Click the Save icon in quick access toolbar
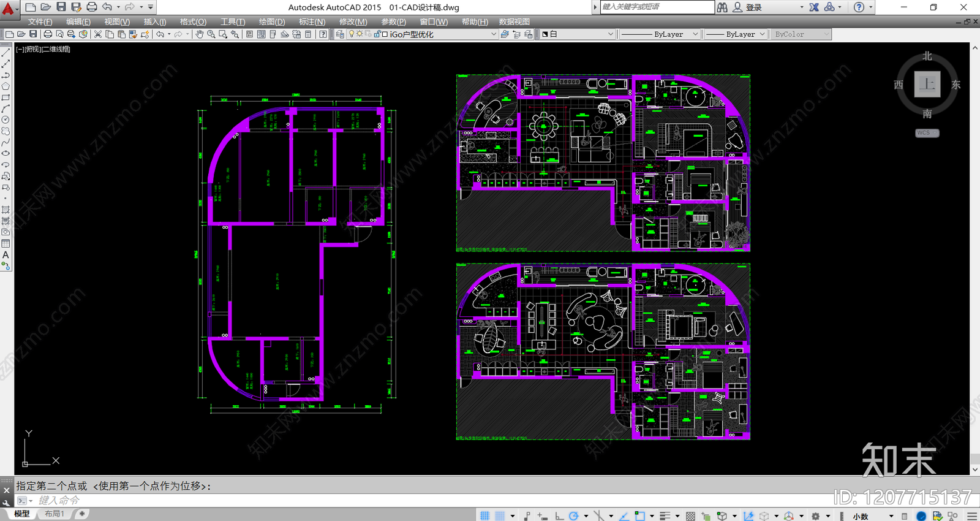This screenshot has height=521, width=980. point(61,7)
